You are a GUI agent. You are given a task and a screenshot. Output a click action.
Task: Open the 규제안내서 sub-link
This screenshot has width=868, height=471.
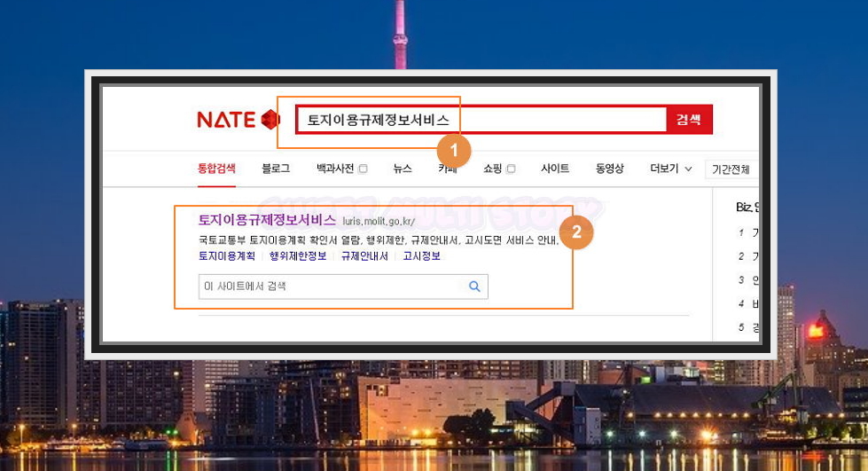364,256
